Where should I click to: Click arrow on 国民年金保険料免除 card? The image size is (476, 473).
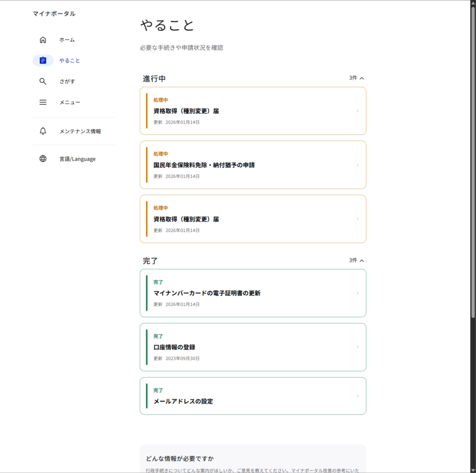click(x=358, y=165)
